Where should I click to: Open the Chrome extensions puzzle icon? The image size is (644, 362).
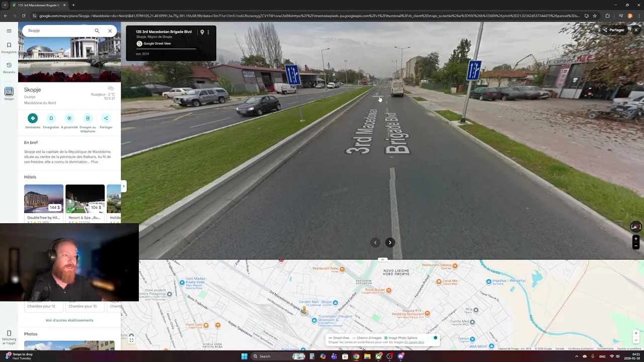(x=607, y=16)
